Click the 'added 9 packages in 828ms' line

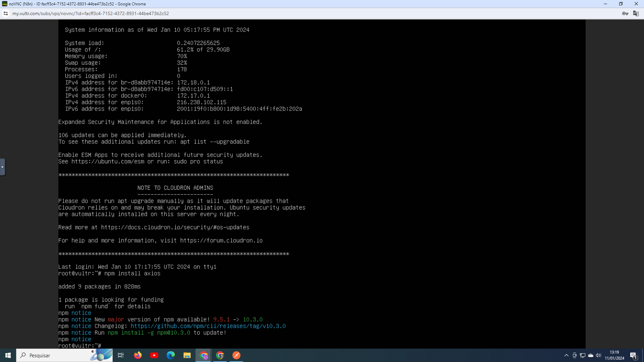tap(100, 287)
